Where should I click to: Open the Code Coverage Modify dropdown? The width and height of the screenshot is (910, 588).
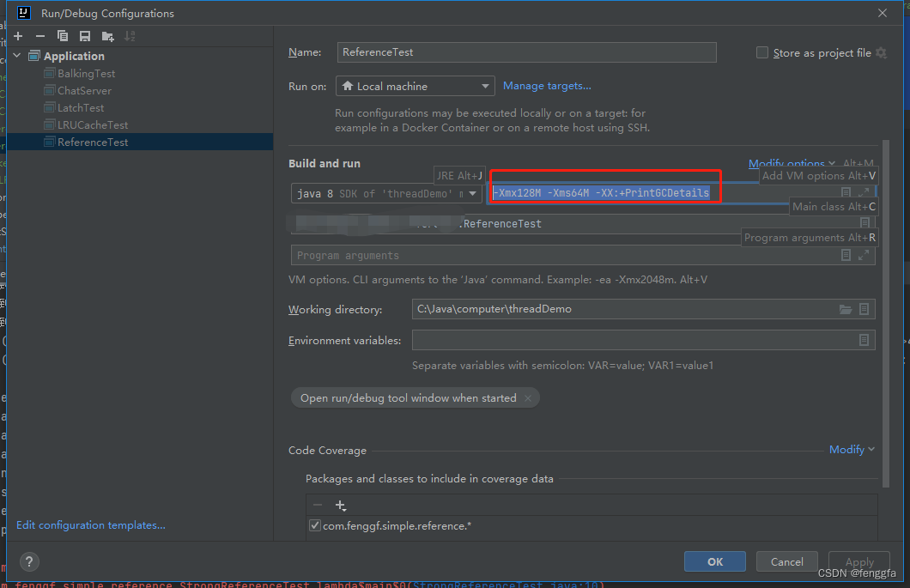852,450
